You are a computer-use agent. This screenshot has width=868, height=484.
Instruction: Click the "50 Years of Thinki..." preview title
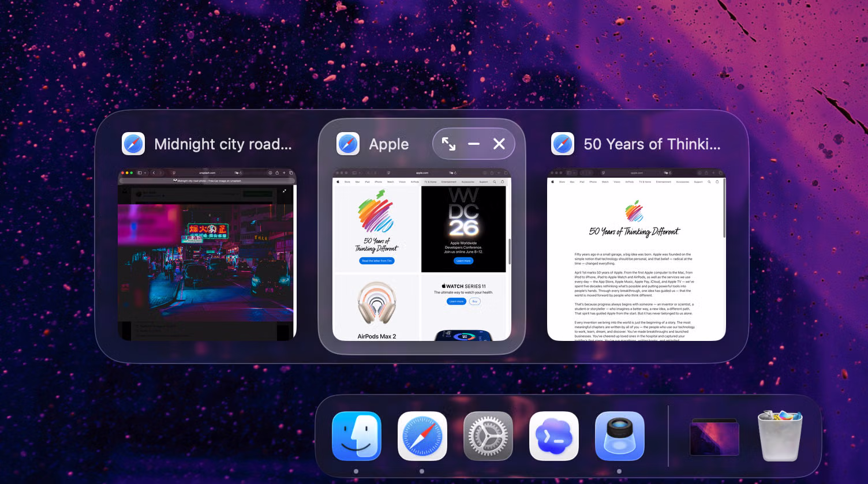point(652,144)
